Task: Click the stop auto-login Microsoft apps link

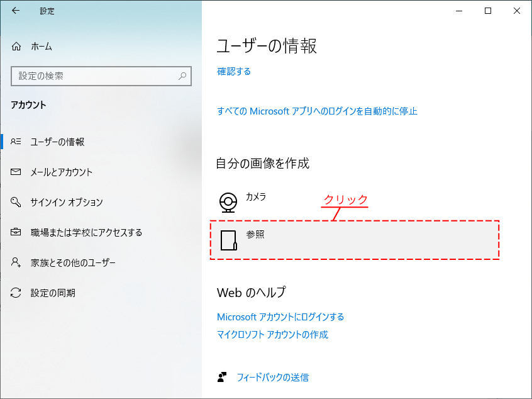Action: (x=317, y=111)
